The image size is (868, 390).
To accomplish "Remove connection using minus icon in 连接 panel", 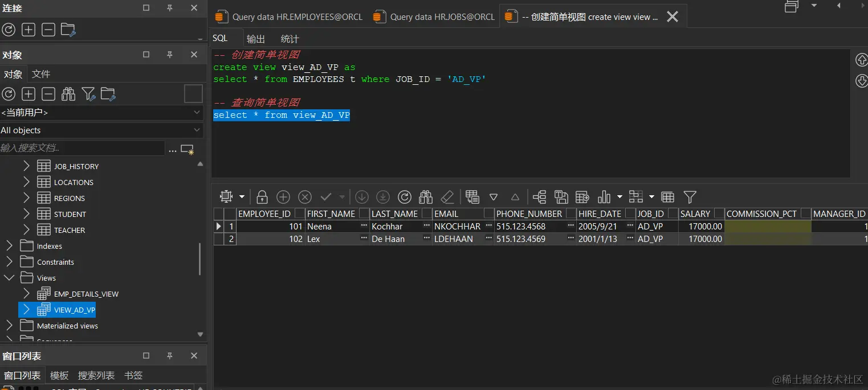I will point(48,30).
